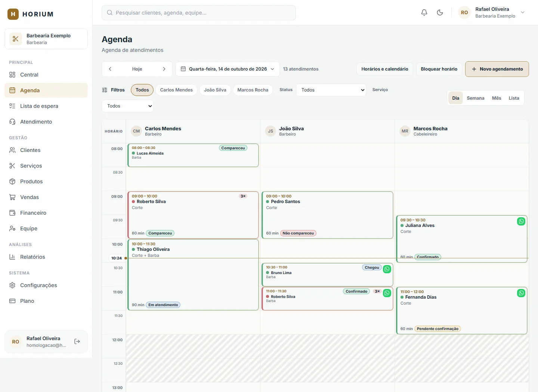Select the Todos barber filter chip

tap(142, 90)
